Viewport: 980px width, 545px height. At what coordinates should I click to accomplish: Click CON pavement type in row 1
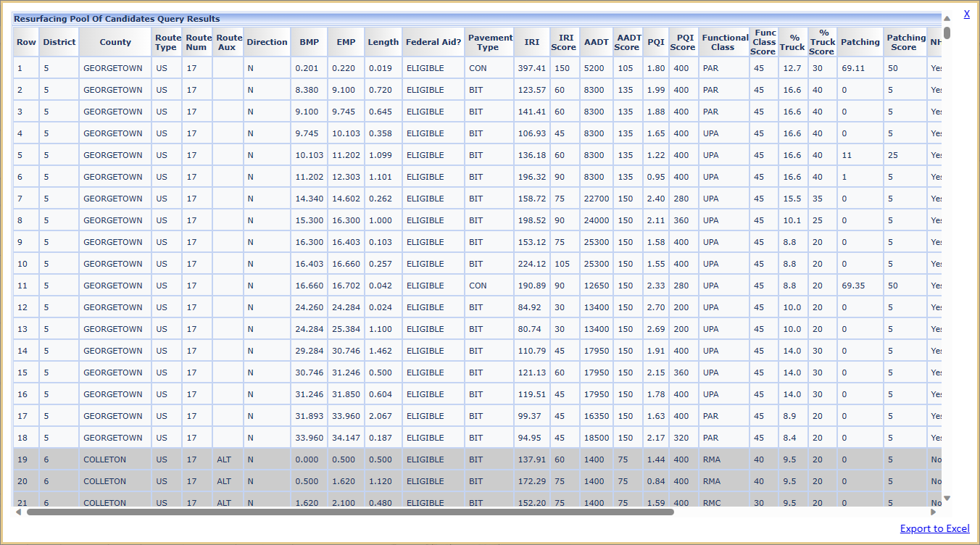tap(478, 68)
